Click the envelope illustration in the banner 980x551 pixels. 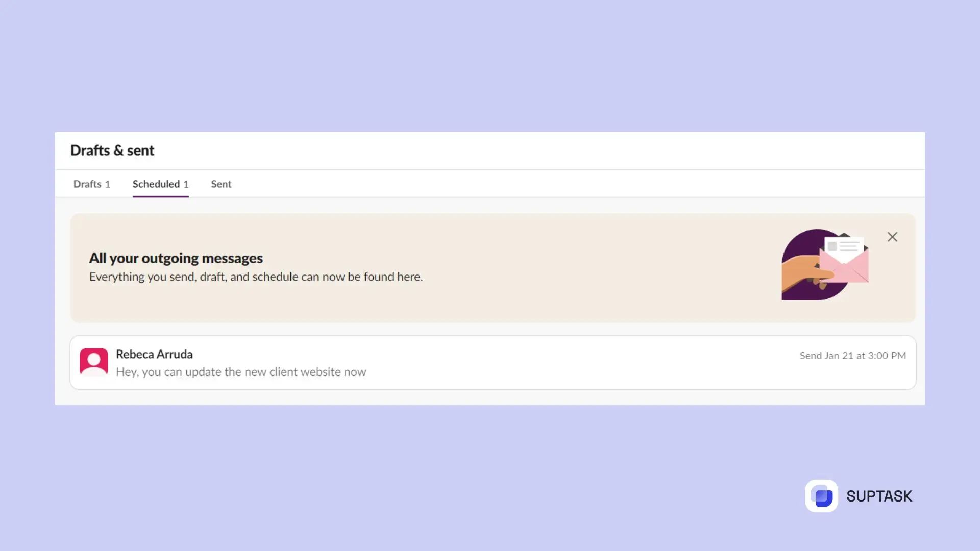(842, 260)
